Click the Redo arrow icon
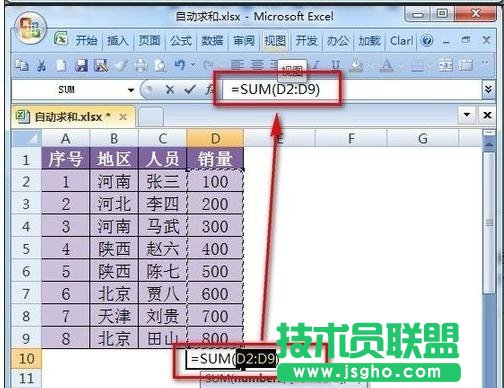Screen dimensions: 504x388 [x=209, y=64]
